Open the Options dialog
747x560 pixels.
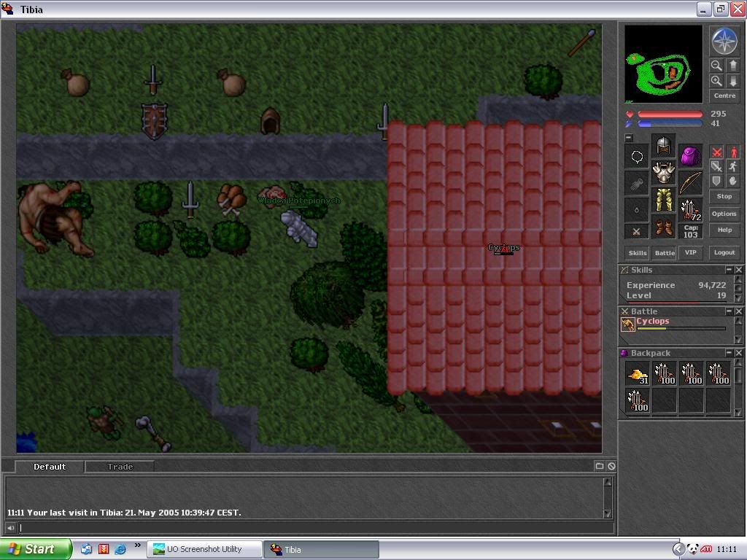pyautogui.click(x=724, y=214)
